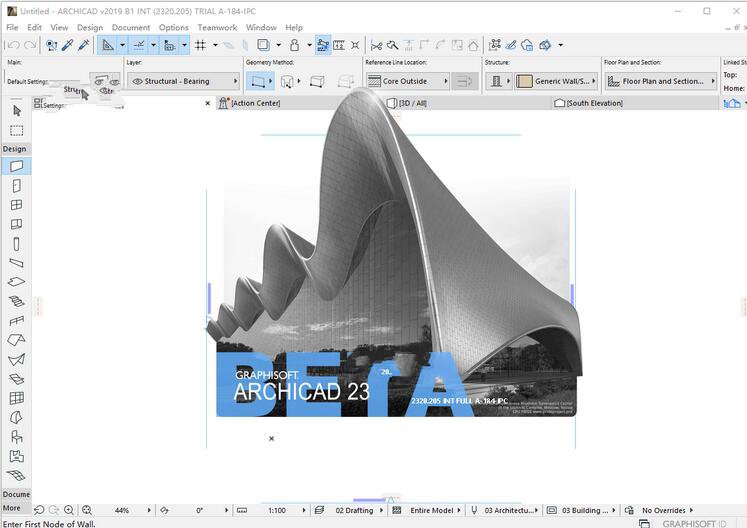Image resolution: width=747 pixels, height=528 pixels.
Task: Select the Beam tool
Action: click(17, 263)
